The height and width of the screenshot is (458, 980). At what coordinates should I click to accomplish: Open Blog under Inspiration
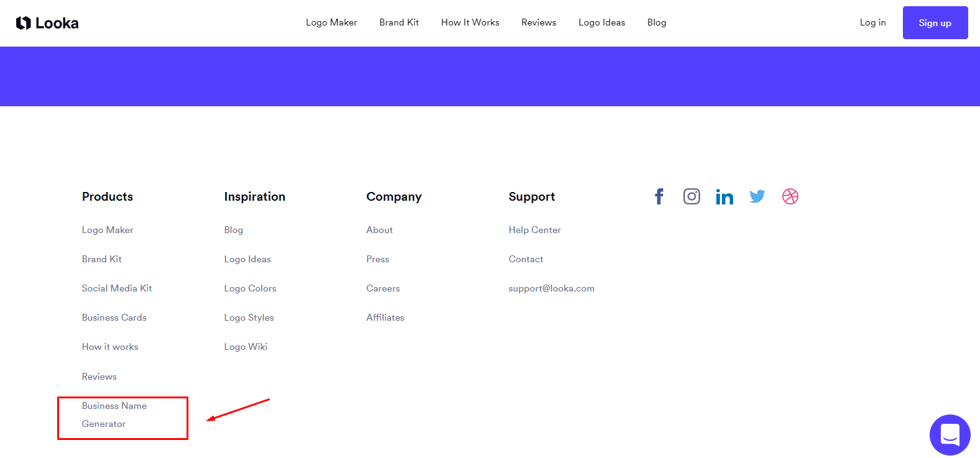(234, 230)
